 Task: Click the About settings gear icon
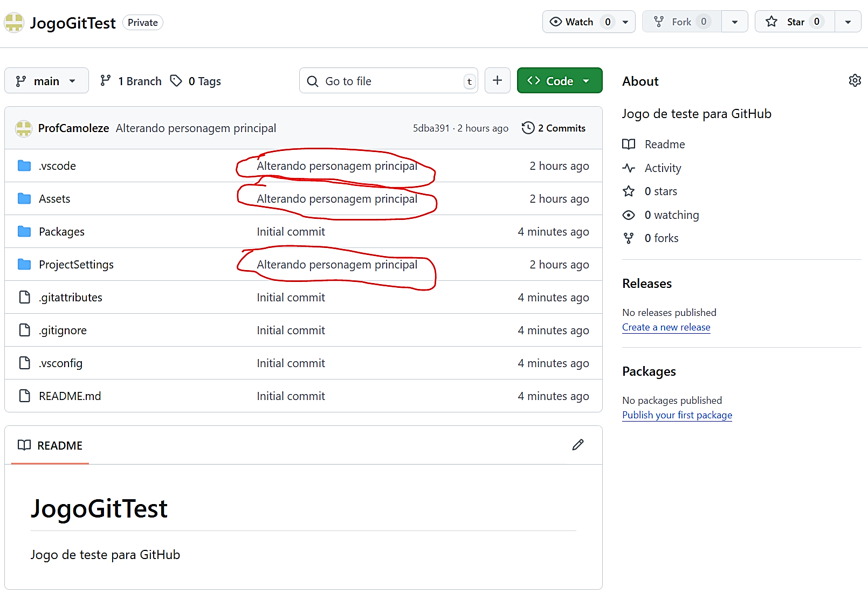pos(855,81)
